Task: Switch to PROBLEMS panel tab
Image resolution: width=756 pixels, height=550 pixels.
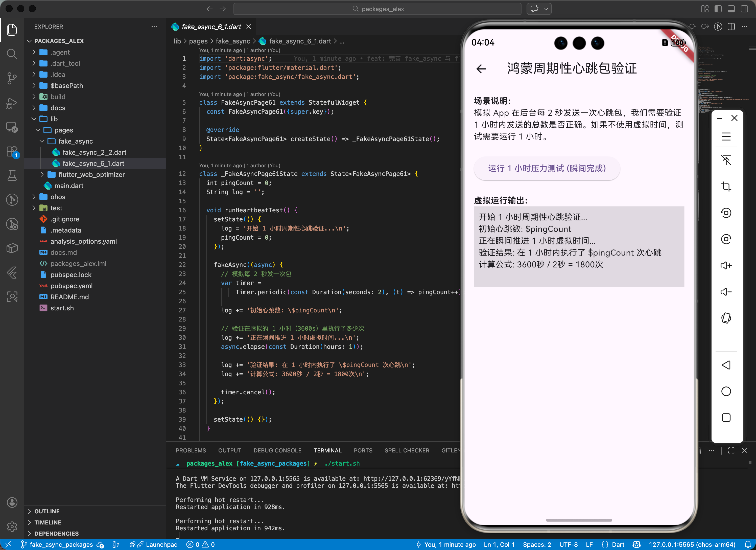Action: pyautogui.click(x=191, y=450)
